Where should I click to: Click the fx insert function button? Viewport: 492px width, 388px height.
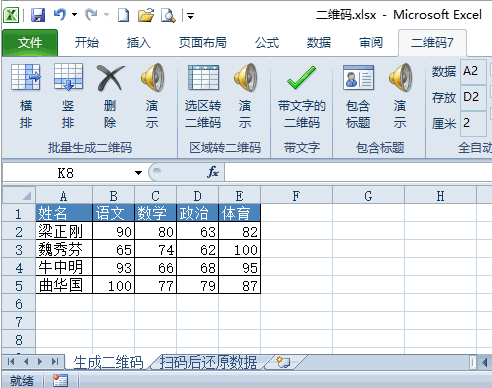coord(212,172)
